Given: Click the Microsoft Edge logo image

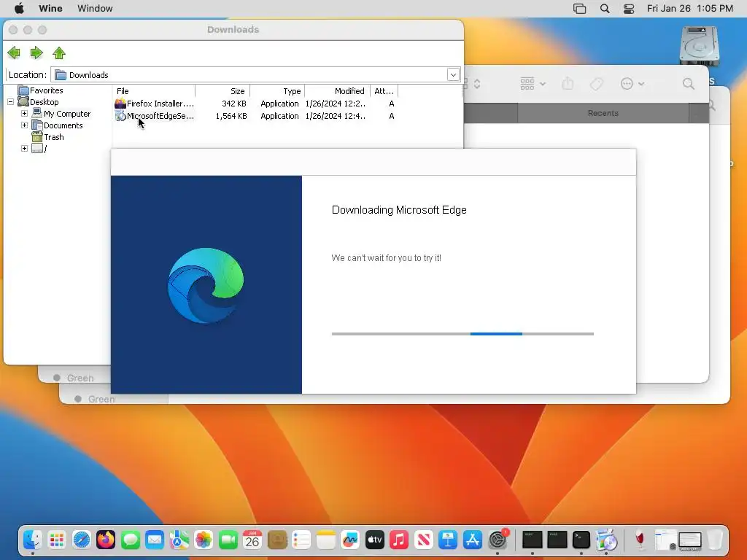Looking at the screenshot, I should [206, 285].
